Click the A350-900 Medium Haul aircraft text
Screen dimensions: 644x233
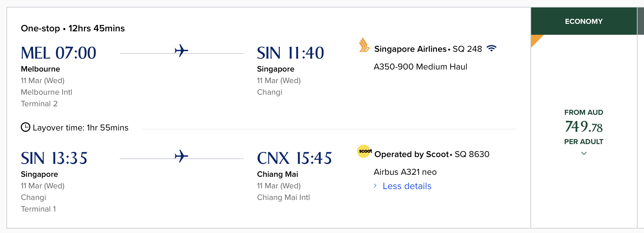point(420,67)
